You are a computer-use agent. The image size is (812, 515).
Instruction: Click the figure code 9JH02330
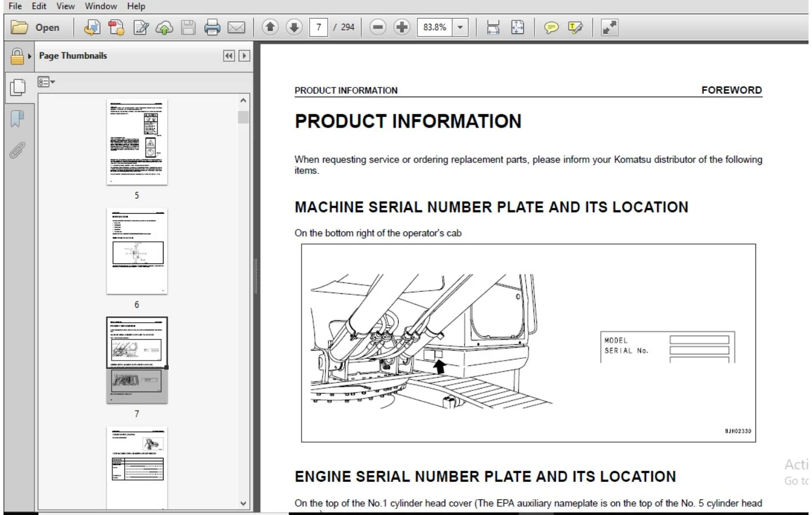tap(737, 431)
